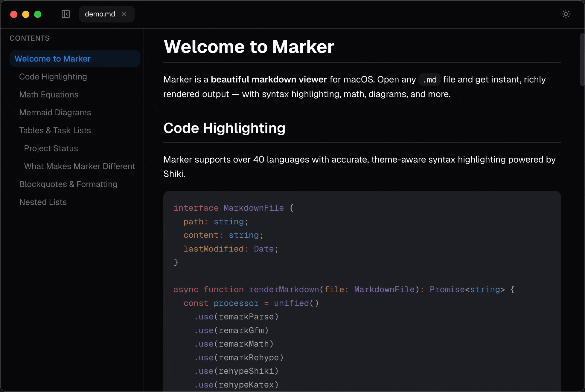Click the CONTENTS header label
Screen dimensions: 585x392
[x=30, y=38]
